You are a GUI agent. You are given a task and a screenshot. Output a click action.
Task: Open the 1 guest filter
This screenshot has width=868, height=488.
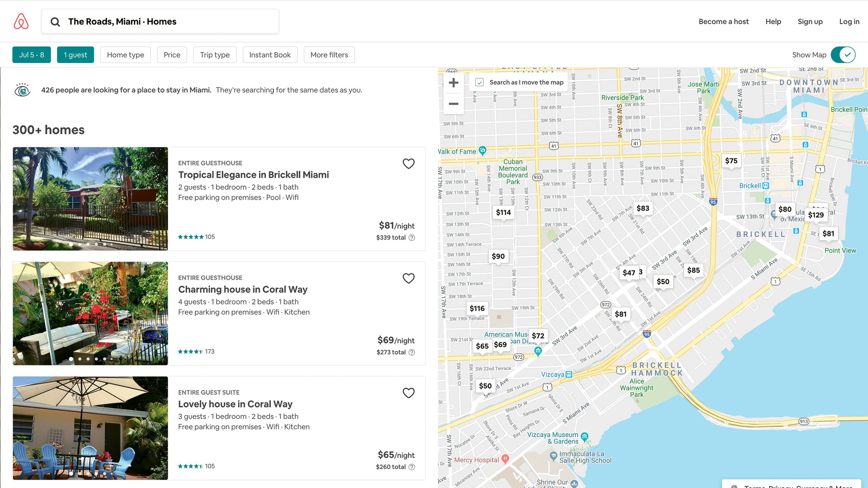(75, 55)
